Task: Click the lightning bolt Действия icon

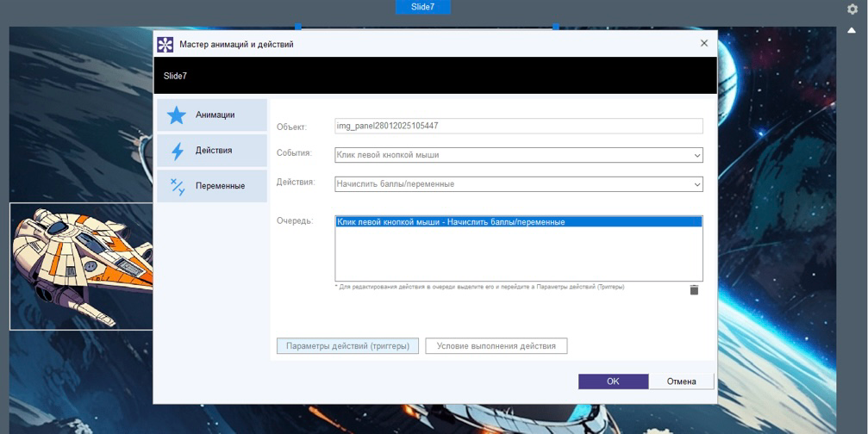Action: tap(178, 151)
